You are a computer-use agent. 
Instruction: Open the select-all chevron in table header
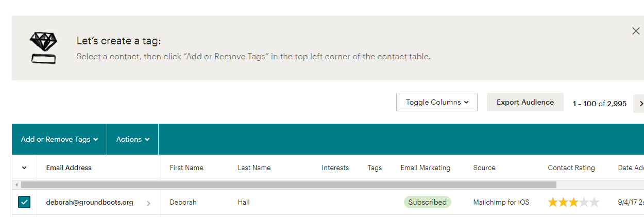[x=24, y=168]
